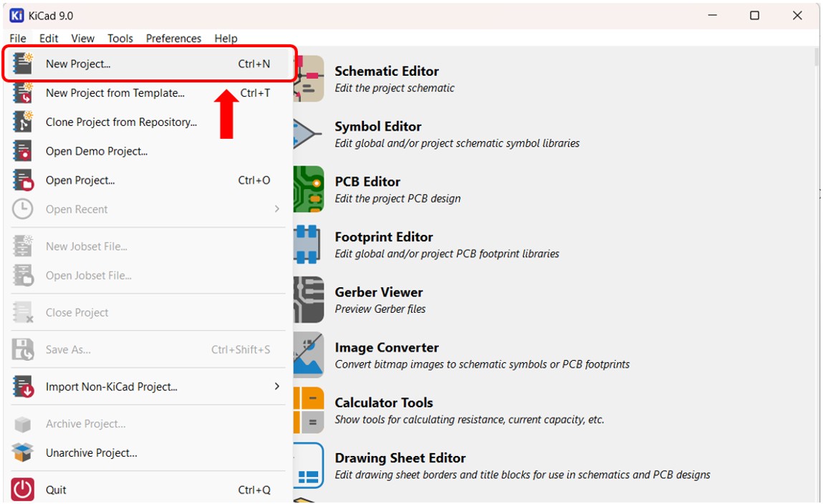Open PCB Editor title link
The height and width of the screenshot is (504, 823).
coord(367,181)
